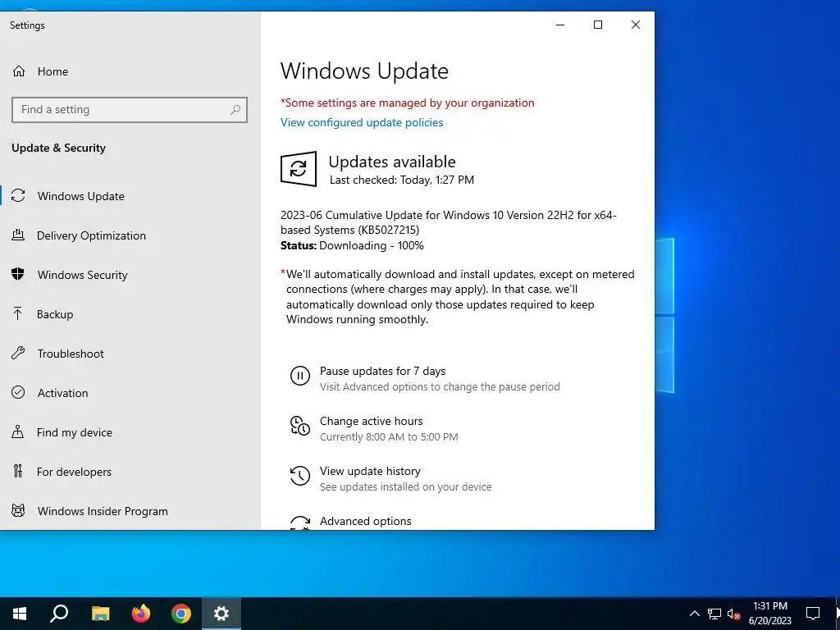Click the KB5027215 cumulative update text
Image resolution: width=840 pixels, height=630 pixels.
449,222
